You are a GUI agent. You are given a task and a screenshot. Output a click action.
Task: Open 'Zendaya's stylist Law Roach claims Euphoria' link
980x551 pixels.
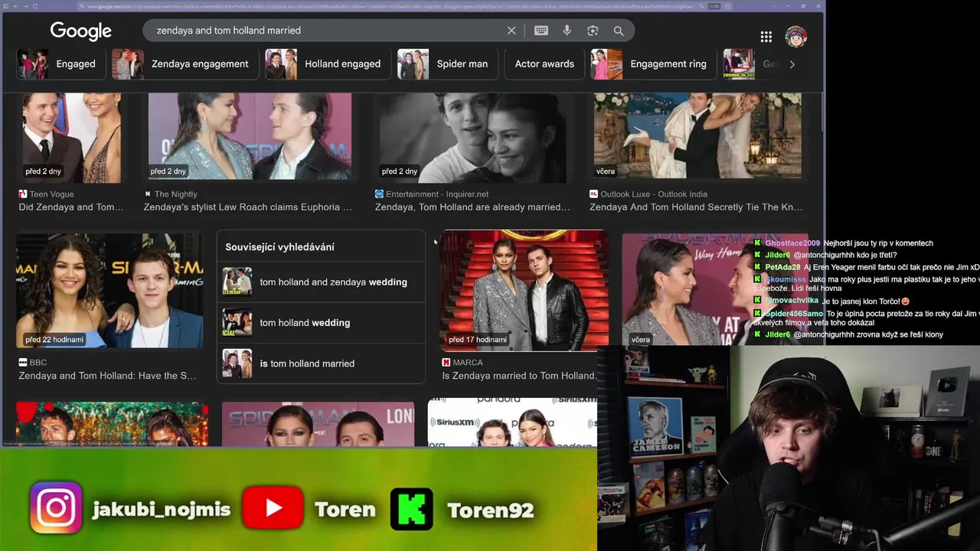pyautogui.click(x=248, y=207)
